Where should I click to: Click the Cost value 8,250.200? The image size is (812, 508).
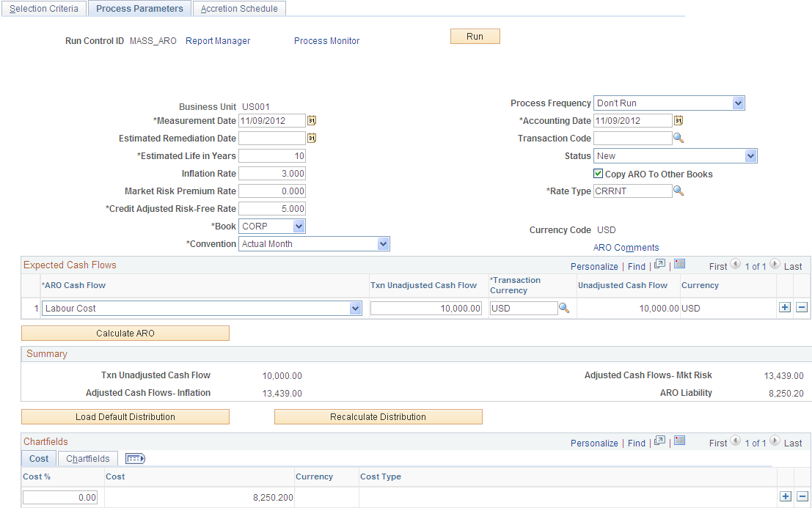[x=273, y=498]
